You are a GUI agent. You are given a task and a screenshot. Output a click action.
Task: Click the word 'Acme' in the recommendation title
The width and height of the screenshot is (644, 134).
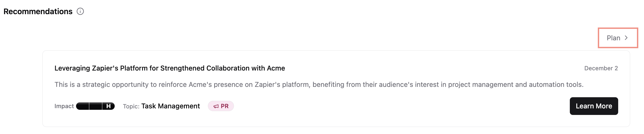coord(276,68)
